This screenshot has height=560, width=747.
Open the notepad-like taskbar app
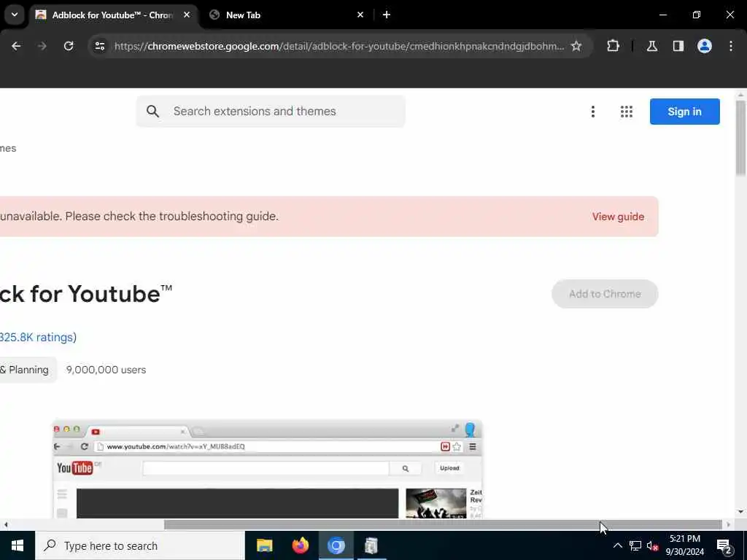(x=371, y=545)
